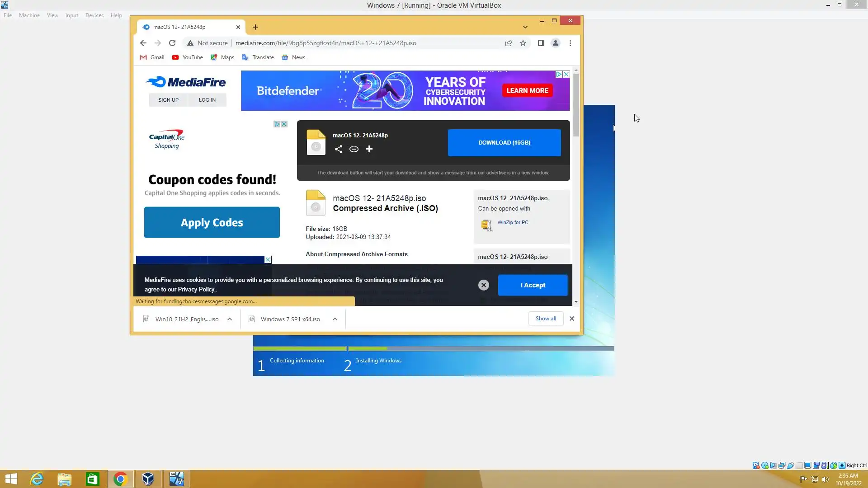Open the Machine menu in VirtualBox
868x488 pixels.
(x=29, y=15)
